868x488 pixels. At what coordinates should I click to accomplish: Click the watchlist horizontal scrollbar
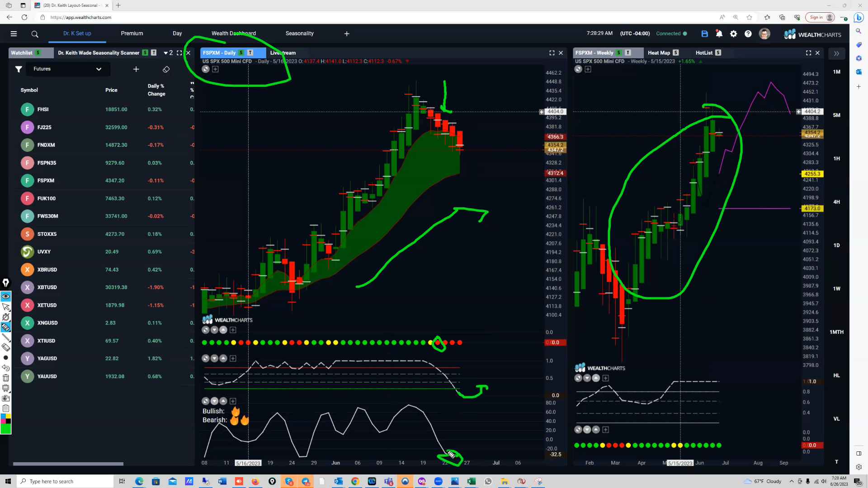[x=68, y=464]
